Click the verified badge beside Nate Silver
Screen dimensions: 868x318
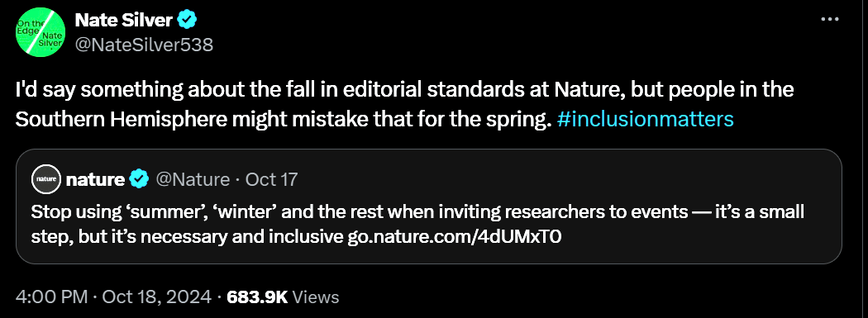(x=187, y=21)
